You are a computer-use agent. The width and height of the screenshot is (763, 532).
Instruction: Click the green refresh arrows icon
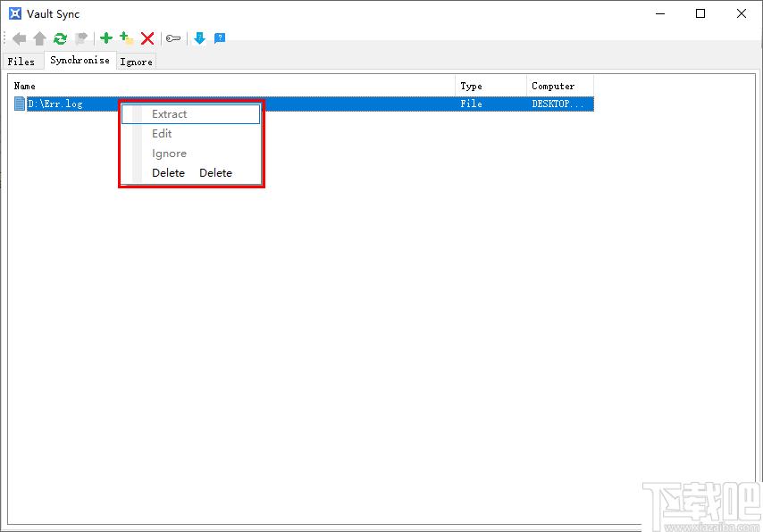click(61, 38)
